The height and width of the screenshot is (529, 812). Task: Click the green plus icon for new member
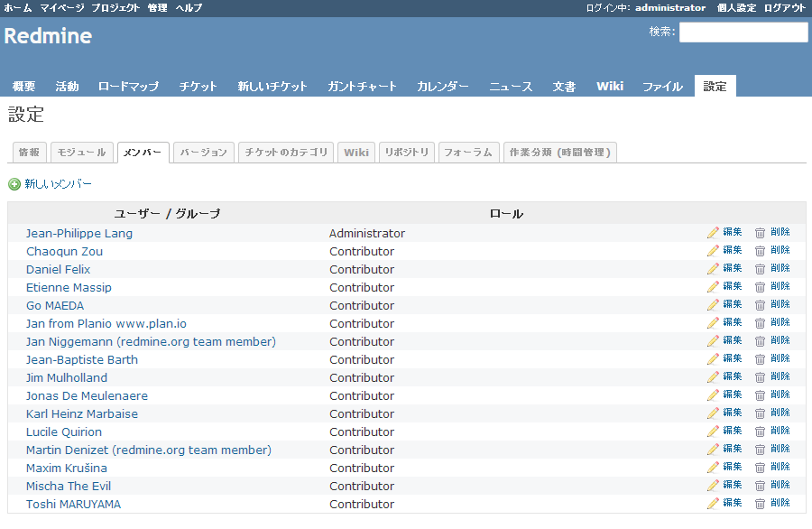coord(14,184)
